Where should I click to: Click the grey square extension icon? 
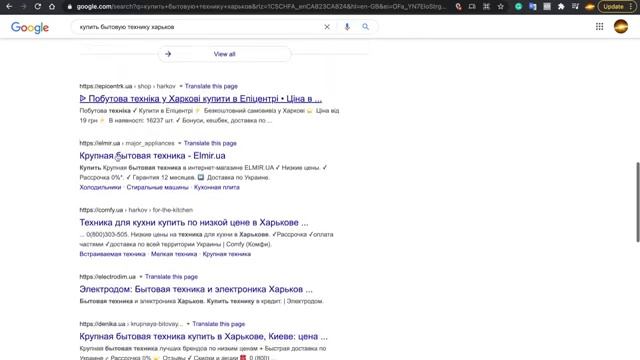click(x=547, y=7)
